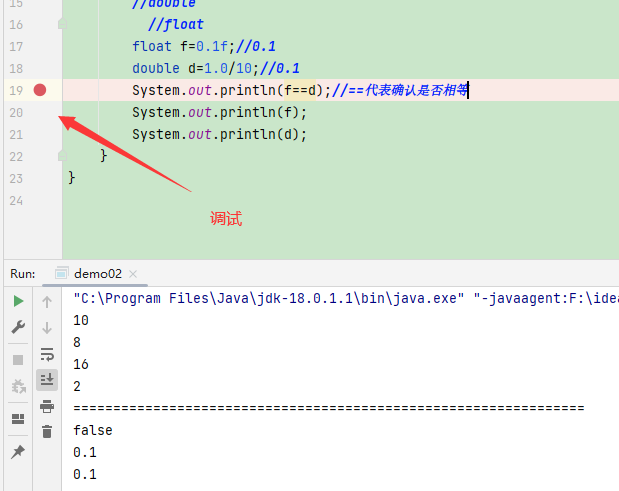Click the System.out.println(f) line
619x491 pixels.
219,112
